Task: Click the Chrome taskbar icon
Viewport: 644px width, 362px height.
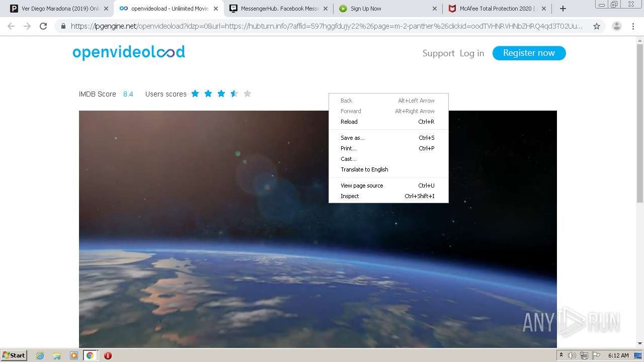Action: click(x=90, y=355)
